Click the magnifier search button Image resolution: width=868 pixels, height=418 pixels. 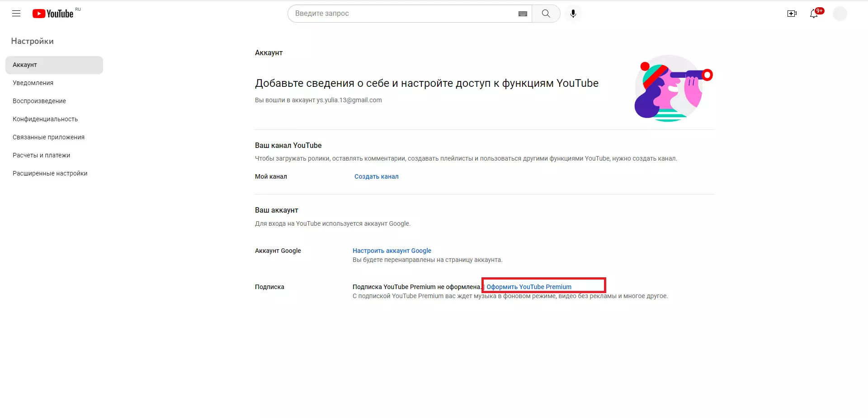coord(546,14)
